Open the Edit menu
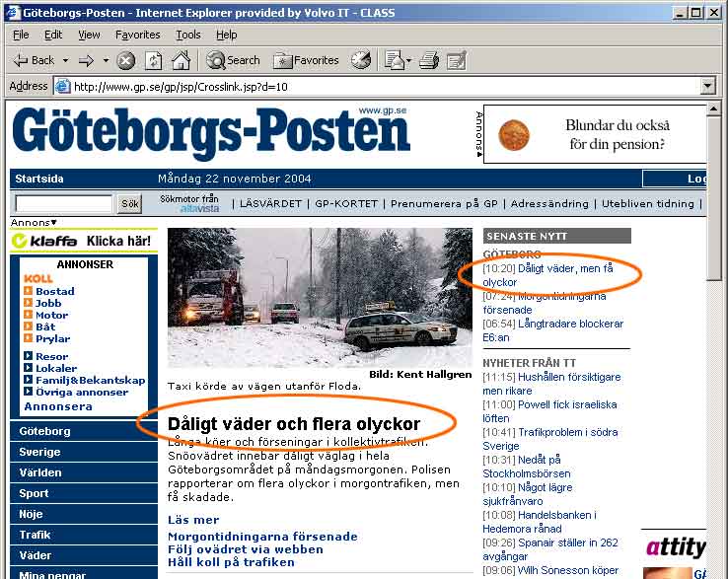Screen dimensions: 728x579 (x=53, y=35)
